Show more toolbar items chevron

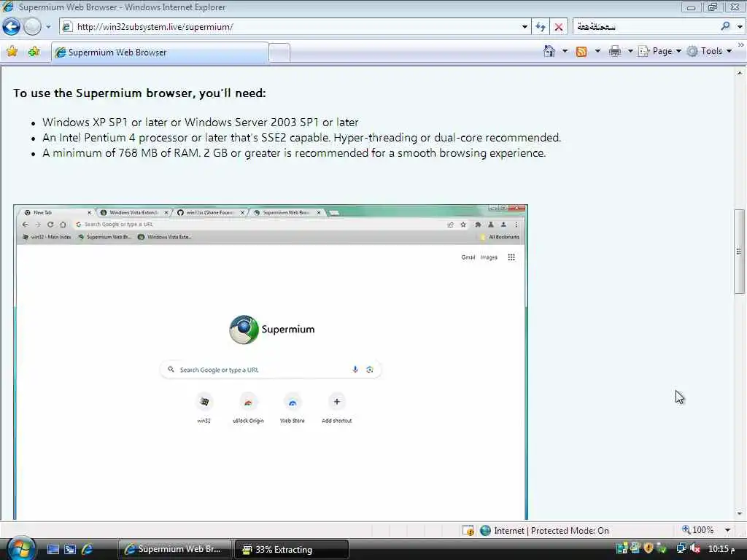[x=741, y=44]
